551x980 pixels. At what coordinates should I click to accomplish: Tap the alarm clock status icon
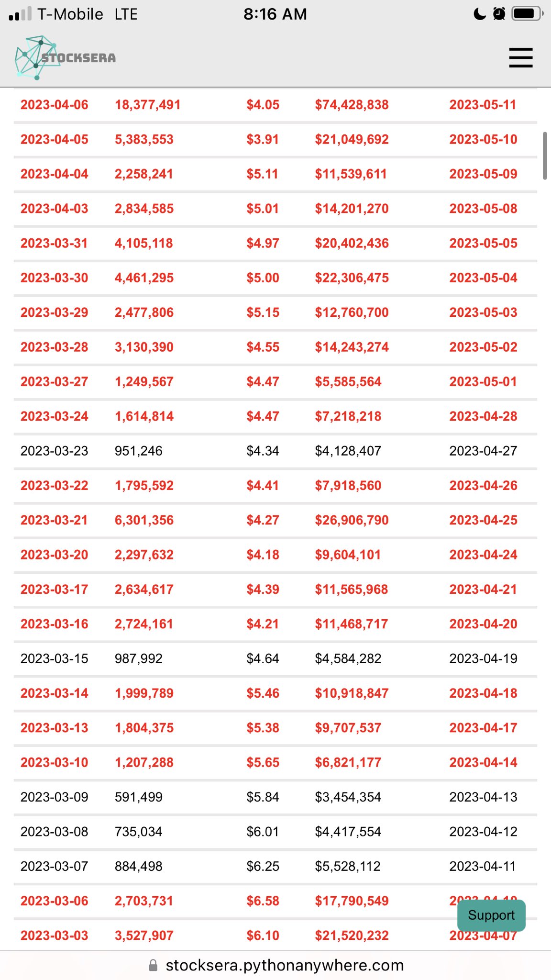[499, 14]
